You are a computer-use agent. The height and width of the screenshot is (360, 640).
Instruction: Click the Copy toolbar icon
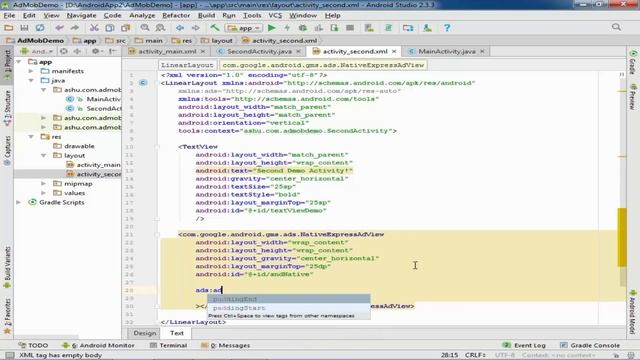(x=109, y=28)
